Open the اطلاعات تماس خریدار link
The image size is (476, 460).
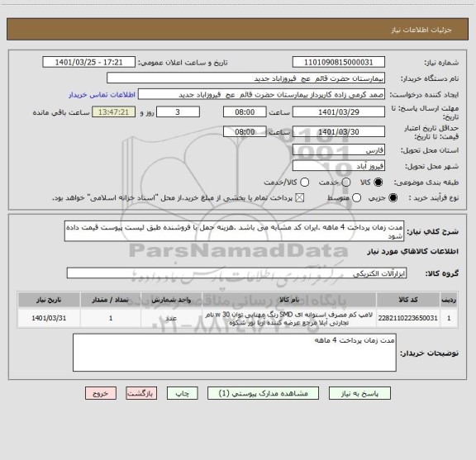point(102,95)
